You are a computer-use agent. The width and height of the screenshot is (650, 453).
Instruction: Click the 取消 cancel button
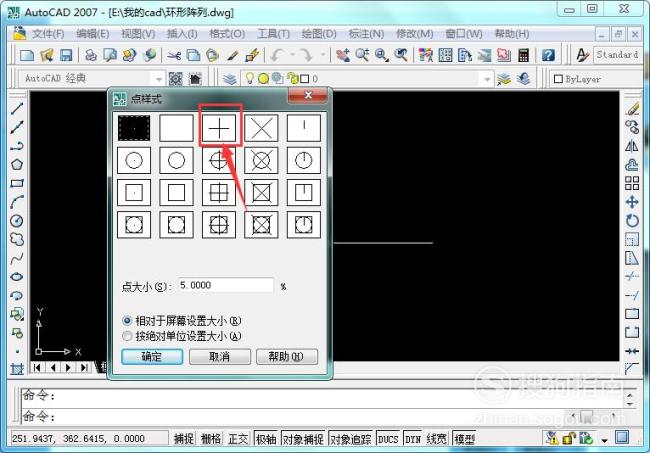point(220,356)
